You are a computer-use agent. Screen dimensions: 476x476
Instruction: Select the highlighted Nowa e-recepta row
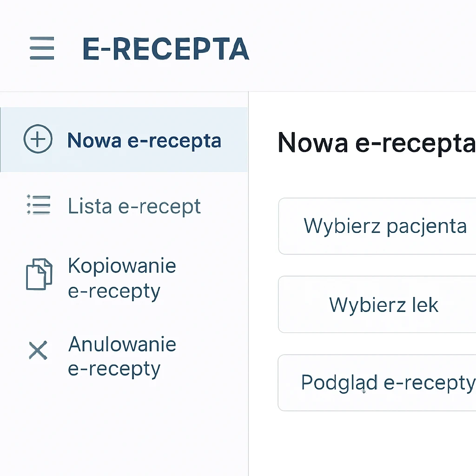124,139
